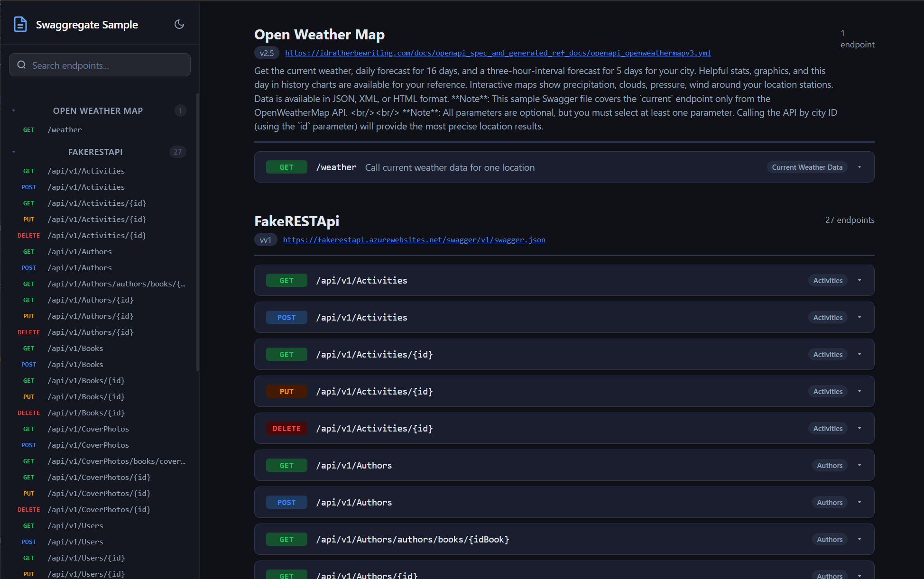Open sidebar DELETE /api/v1/CoverPhotos/{id}
The width and height of the screenshot is (924, 579).
[100, 509]
